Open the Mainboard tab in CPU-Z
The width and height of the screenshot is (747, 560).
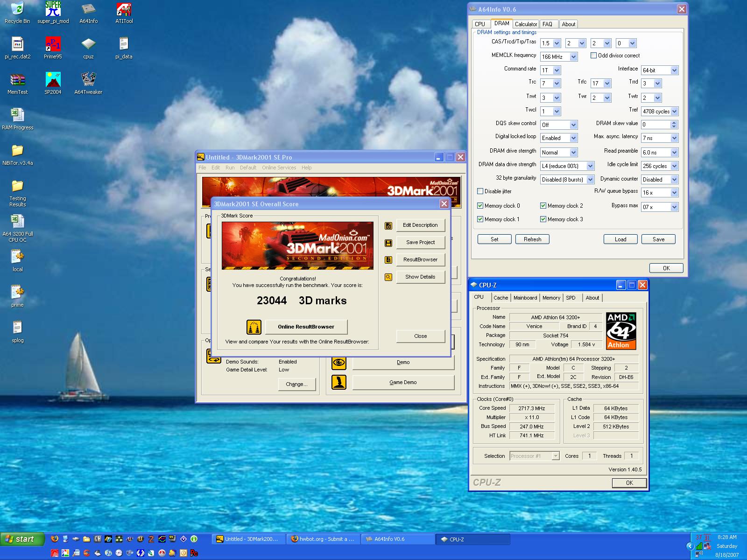click(x=525, y=298)
